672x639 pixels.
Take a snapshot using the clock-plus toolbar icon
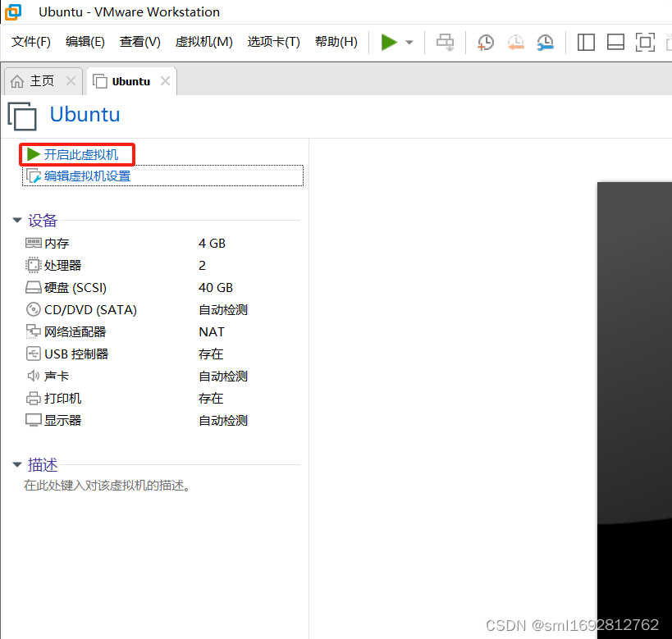(x=485, y=42)
